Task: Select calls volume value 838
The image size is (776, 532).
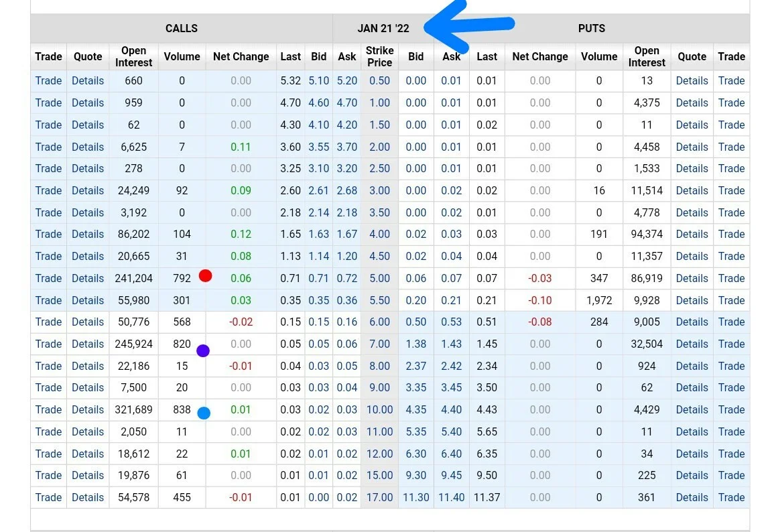Action: 182,410
